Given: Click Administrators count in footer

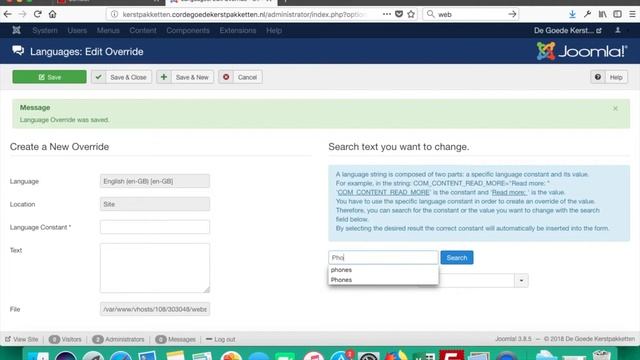Looking at the screenshot, I should coord(118,339).
